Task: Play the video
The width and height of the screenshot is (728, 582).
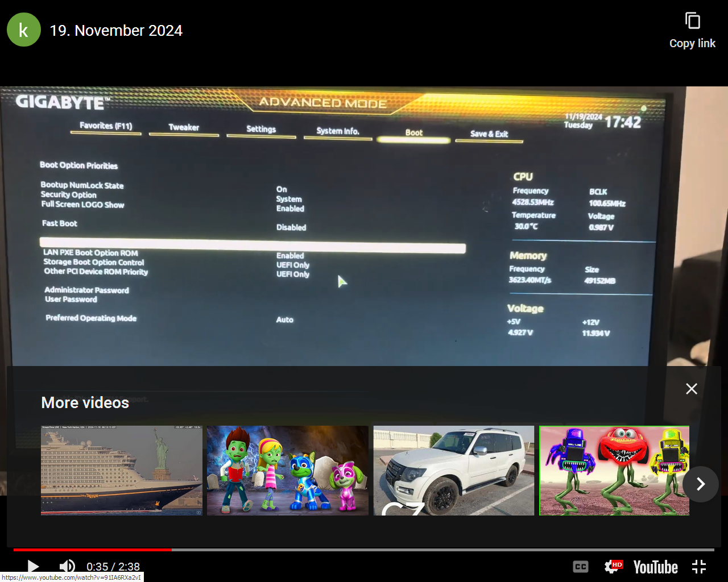Action: coord(33,566)
